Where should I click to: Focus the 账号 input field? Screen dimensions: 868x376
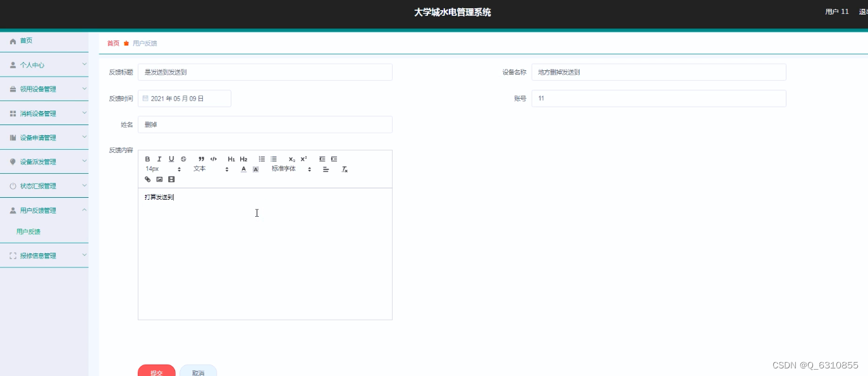coord(659,99)
